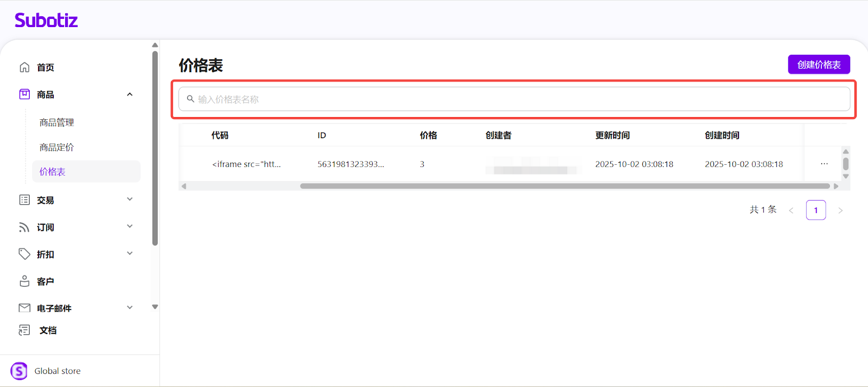Expand the 交易 menu chevron

(x=130, y=199)
